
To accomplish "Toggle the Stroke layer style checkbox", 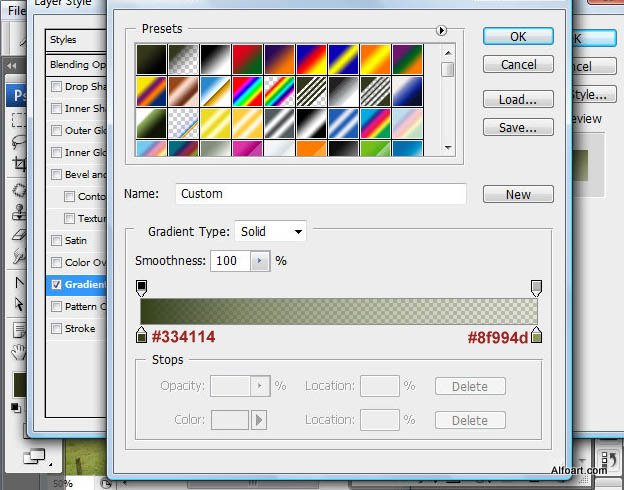I will coord(56,329).
